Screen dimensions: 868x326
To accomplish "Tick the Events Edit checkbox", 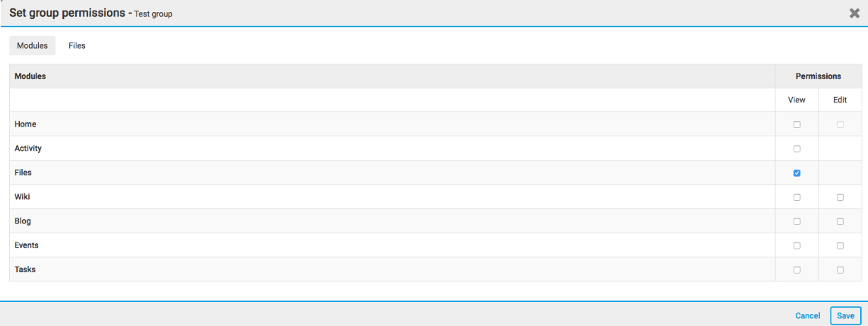I will (840, 246).
